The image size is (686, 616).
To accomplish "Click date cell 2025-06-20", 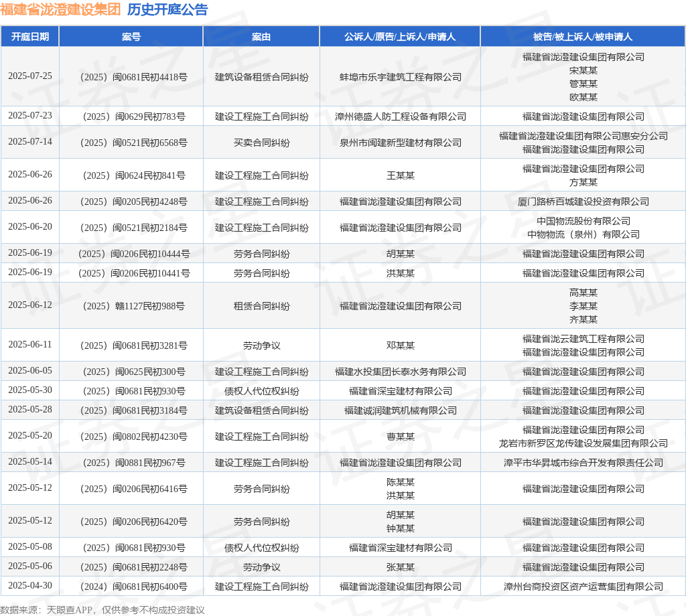I will 29,226.
